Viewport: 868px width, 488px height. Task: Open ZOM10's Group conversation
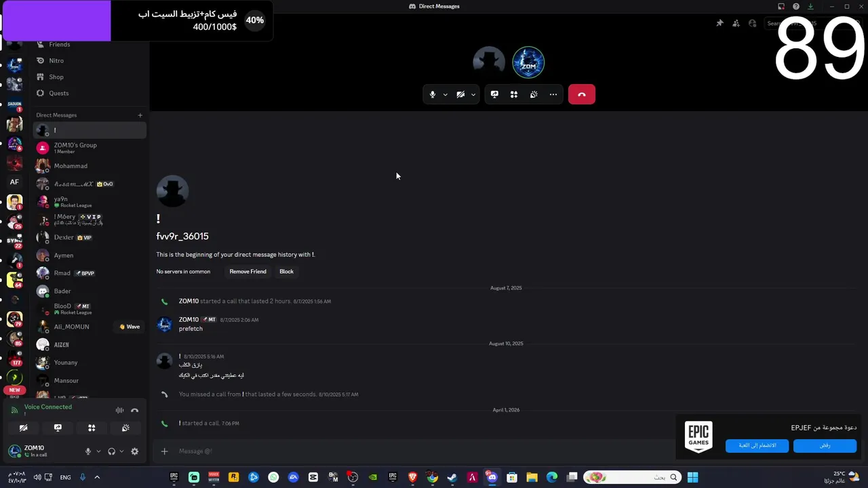[x=90, y=148]
